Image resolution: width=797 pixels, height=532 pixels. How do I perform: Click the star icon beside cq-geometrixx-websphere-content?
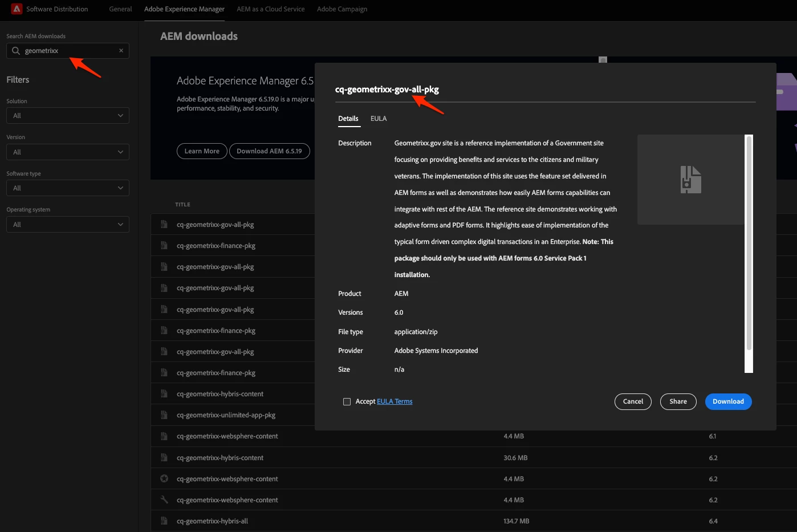coord(164,479)
